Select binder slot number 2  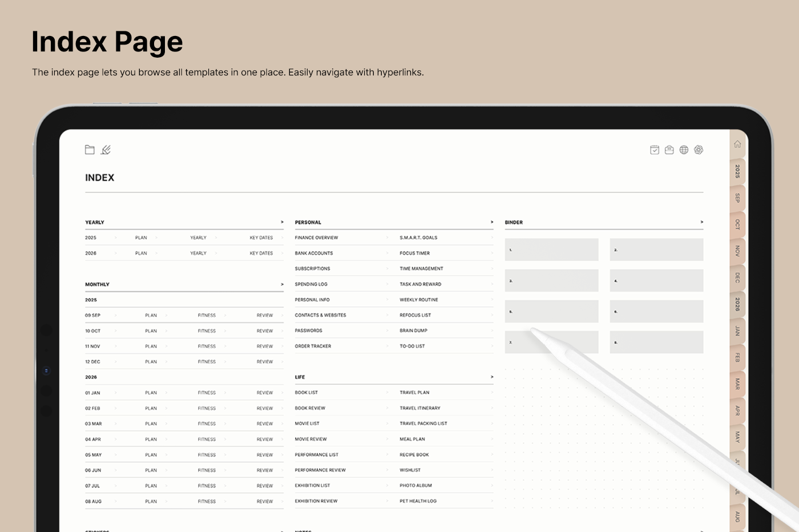(x=656, y=250)
